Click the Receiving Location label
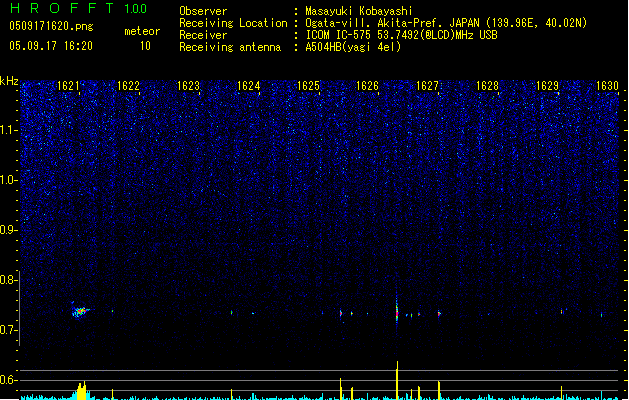This screenshot has height=400, width=629. point(233,23)
